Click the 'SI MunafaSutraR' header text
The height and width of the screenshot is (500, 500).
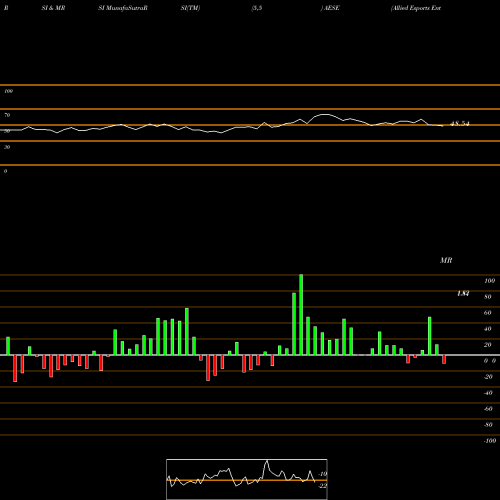tap(123, 8)
